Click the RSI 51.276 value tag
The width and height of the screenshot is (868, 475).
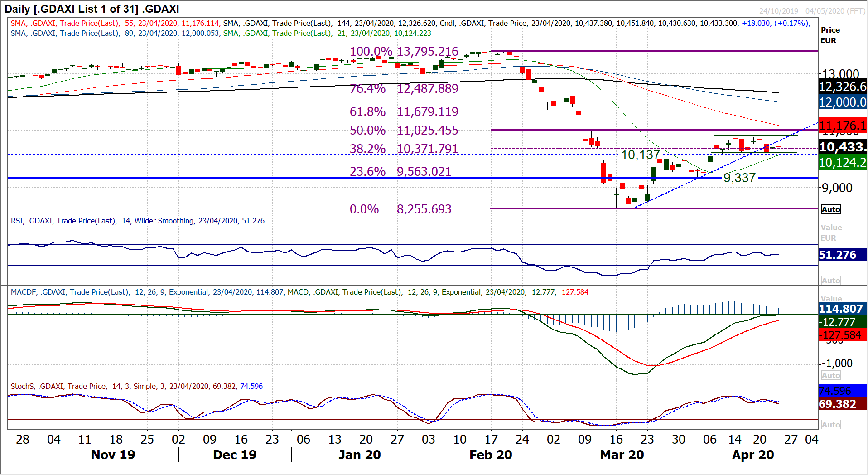[x=843, y=255]
